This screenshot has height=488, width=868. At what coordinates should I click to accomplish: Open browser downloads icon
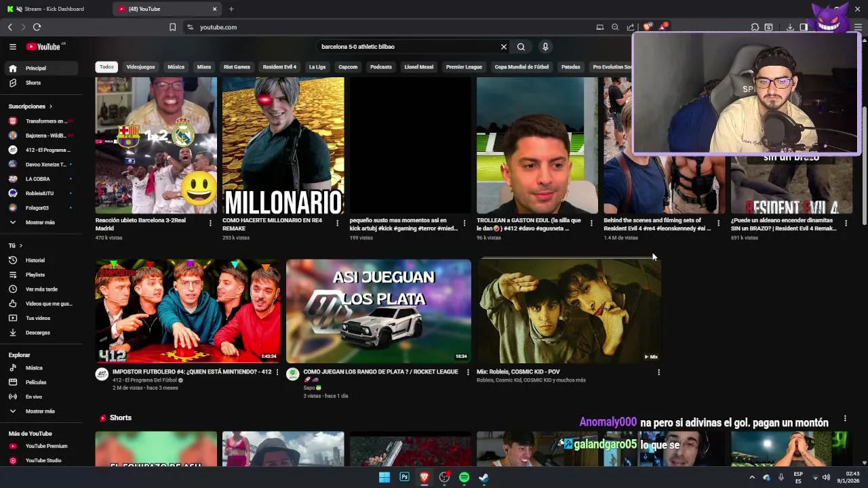[x=790, y=27]
